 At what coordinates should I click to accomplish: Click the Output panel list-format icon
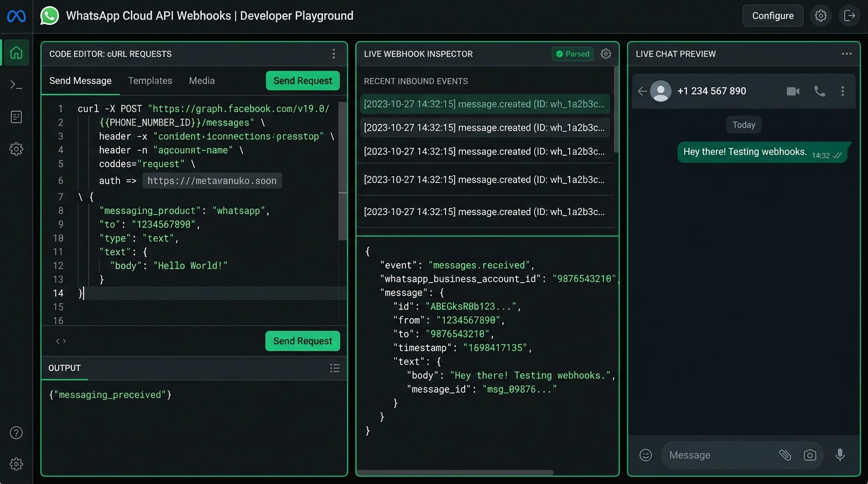pos(335,368)
